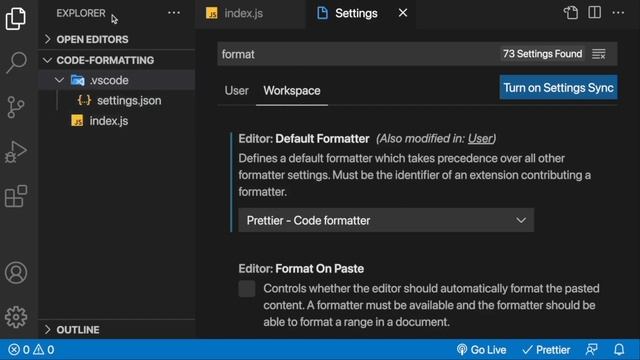Viewport: 640px width, 360px height.
Task: Clear settings search filter icon
Action: click(599, 54)
